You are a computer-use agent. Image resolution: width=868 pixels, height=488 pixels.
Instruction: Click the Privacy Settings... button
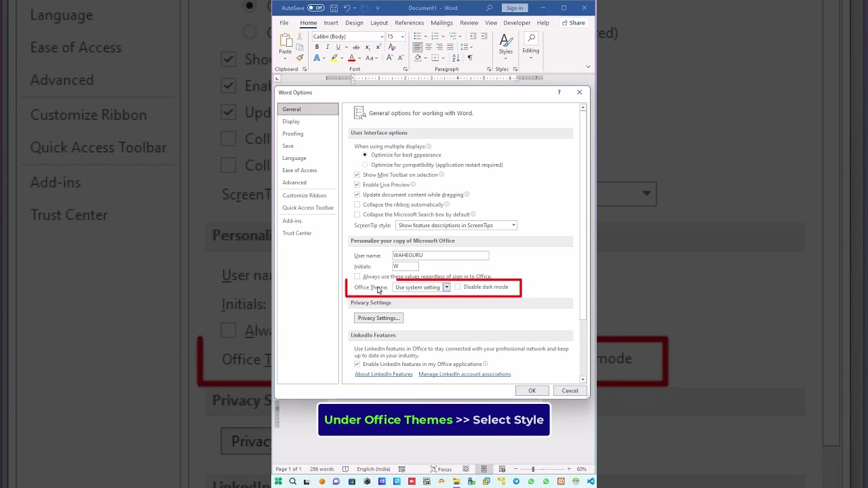pos(379,318)
